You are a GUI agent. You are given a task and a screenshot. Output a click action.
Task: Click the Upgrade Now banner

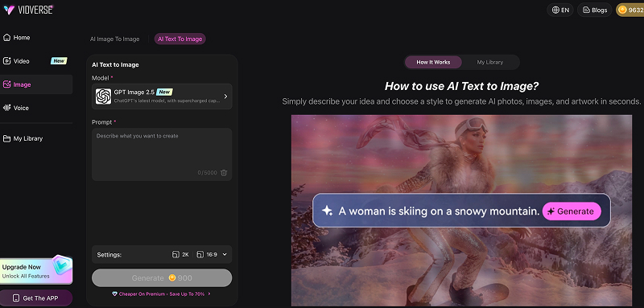[36, 271]
